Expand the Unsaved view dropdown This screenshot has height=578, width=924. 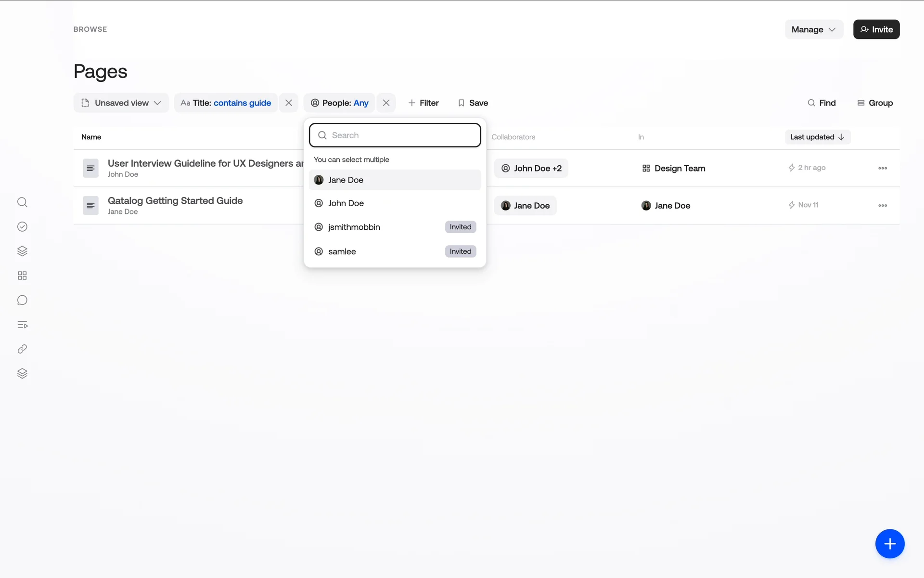121,103
